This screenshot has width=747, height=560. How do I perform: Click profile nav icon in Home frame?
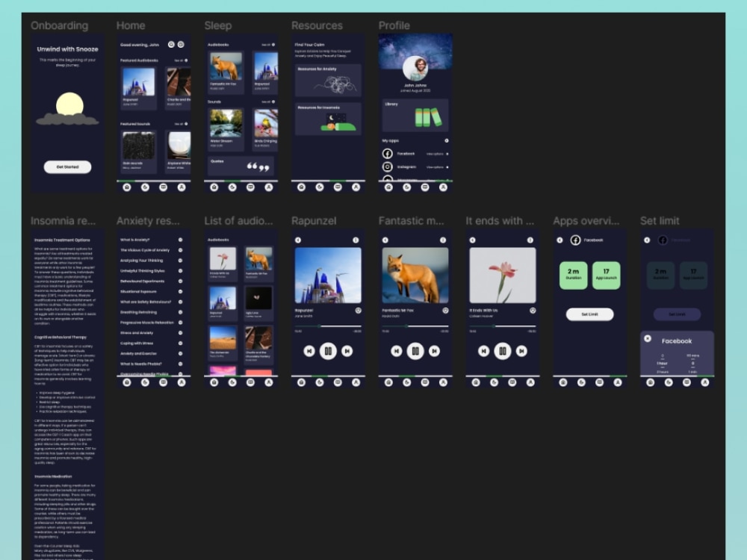(x=181, y=187)
